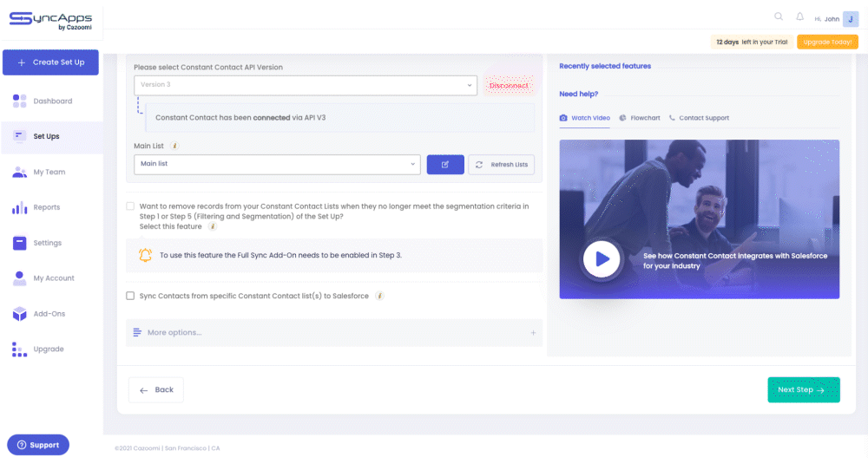Click the user avatar next to Hi, John

pos(851,19)
